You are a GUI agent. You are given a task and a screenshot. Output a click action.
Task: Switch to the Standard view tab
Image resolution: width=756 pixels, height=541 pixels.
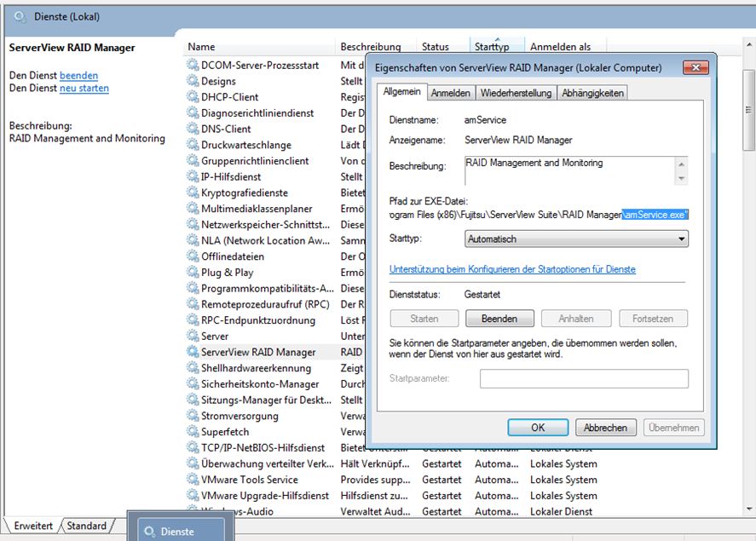point(86,526)
